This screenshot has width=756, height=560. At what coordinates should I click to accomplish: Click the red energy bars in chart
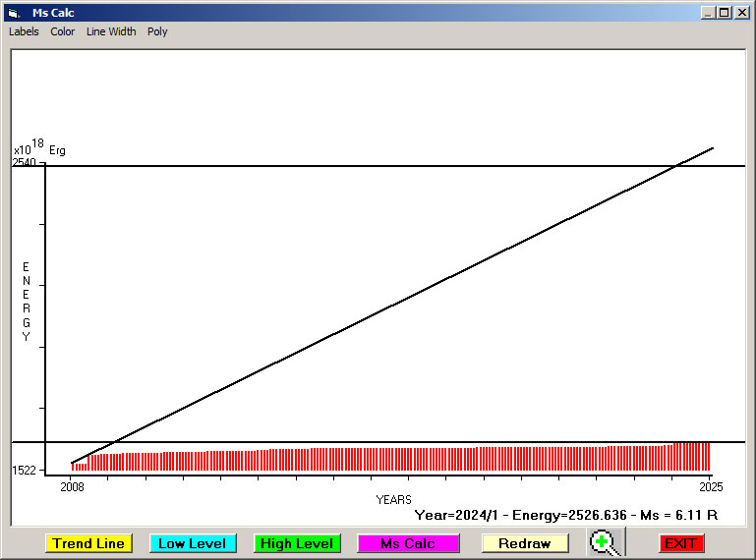[393, 460]
